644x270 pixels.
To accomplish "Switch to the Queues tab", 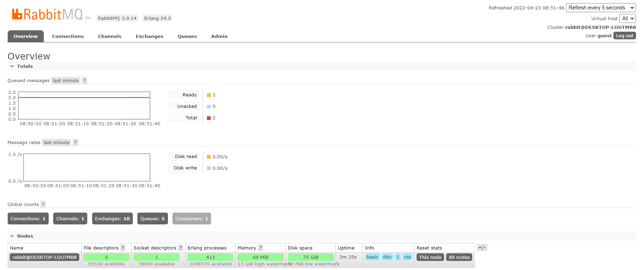I will point(187,36).
